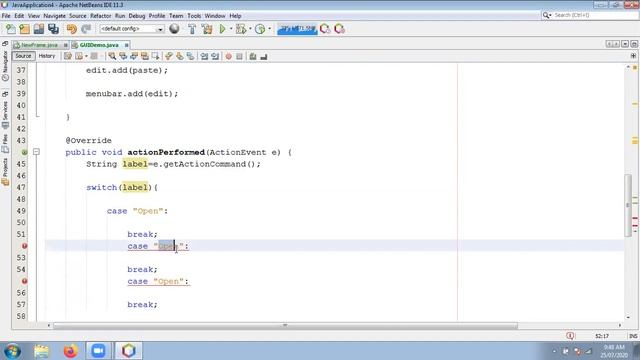Select the GUIDemo.java tab
The image size is (640, 360).
pyautogui.click(x=99, y=45)
